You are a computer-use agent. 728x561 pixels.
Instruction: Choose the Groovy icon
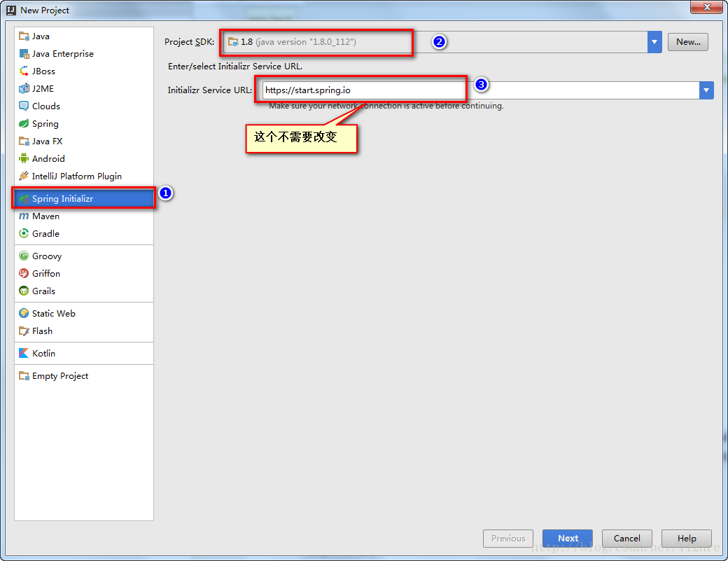point(24,256)
